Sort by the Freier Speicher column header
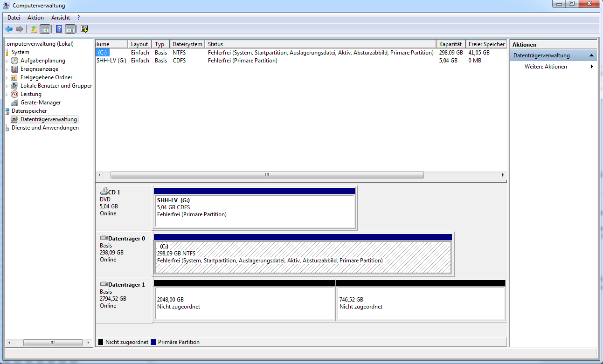This screenshot has width=603, height=364. pyautogui.click(x=486, y=44)
